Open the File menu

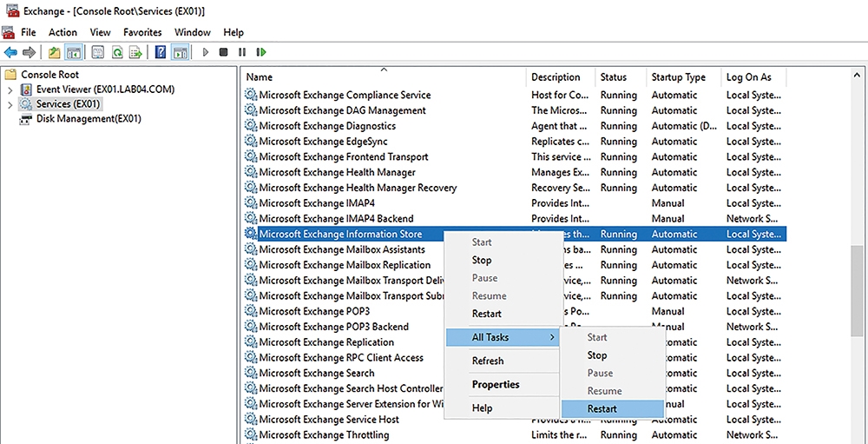point(29,32)
